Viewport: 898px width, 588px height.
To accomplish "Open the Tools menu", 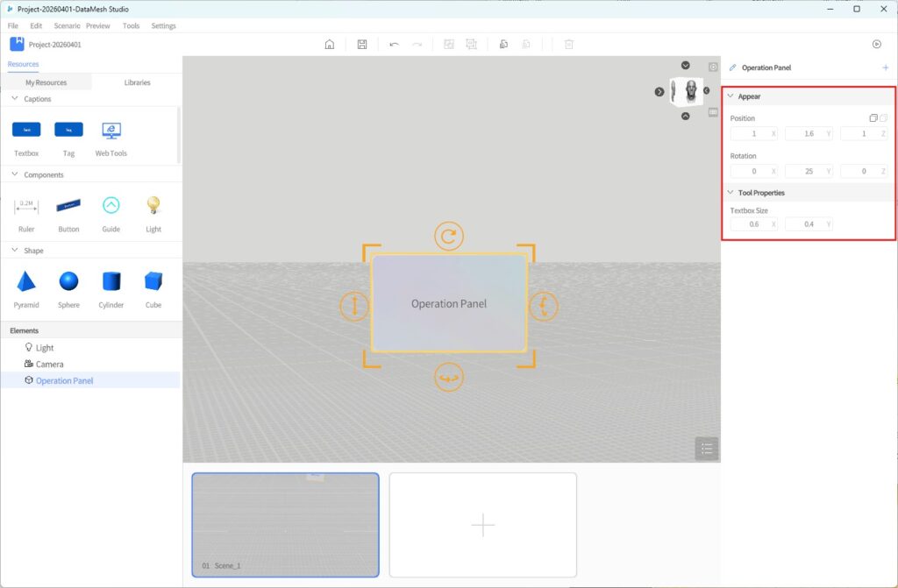I will point(131,25).
